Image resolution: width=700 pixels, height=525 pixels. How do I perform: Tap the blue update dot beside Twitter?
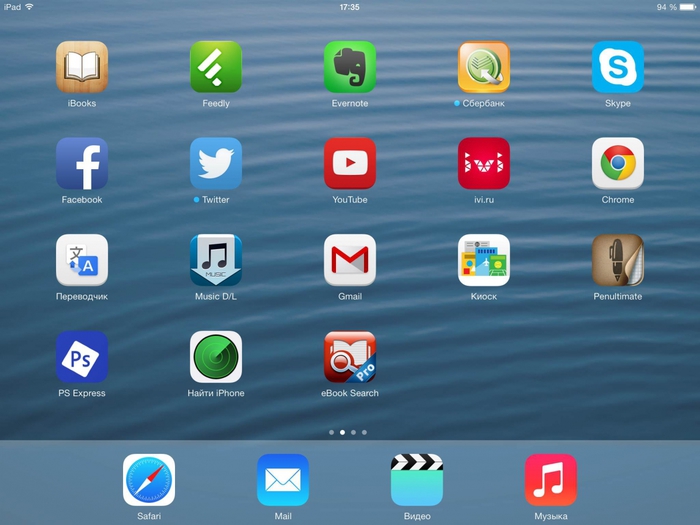coord(196,200)
